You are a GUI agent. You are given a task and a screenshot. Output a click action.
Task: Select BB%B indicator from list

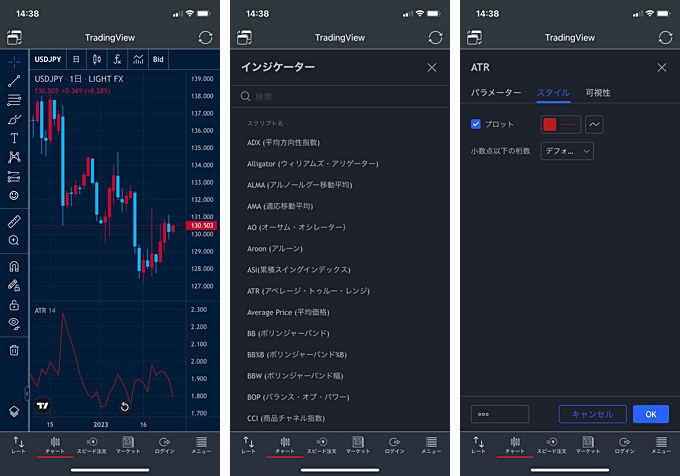pos(297,355)
